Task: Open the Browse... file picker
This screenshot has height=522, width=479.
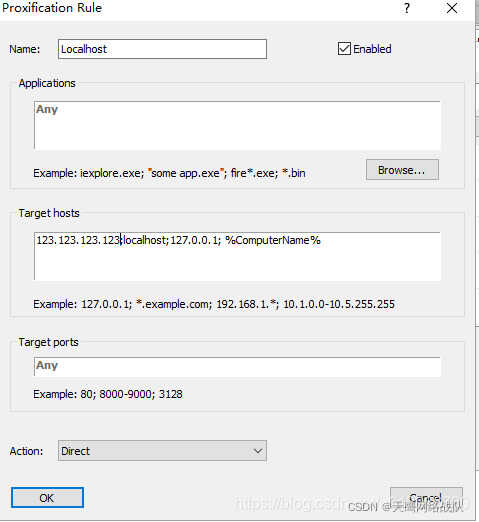Action: pos(402,170)
